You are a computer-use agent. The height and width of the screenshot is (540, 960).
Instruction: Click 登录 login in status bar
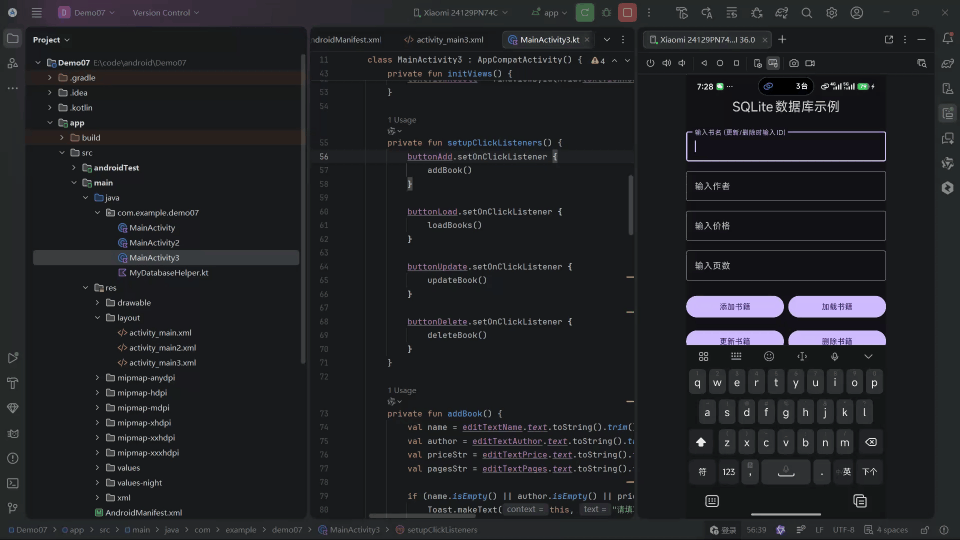(723, 530)
